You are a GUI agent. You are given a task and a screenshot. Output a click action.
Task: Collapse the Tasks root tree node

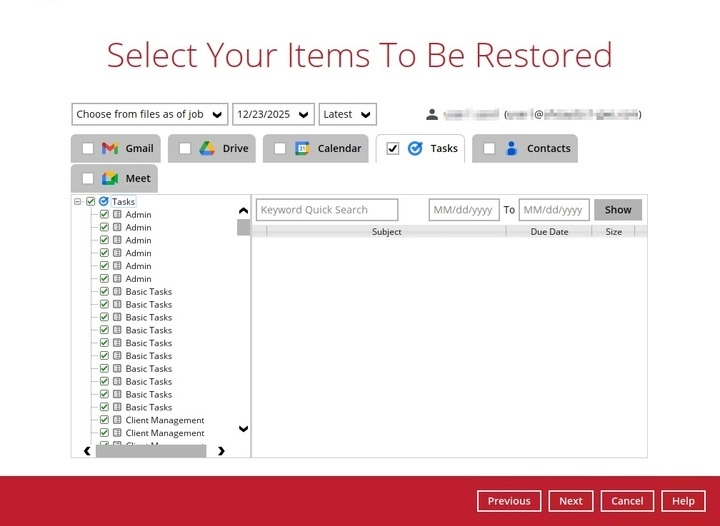click(x=78, y=202)
